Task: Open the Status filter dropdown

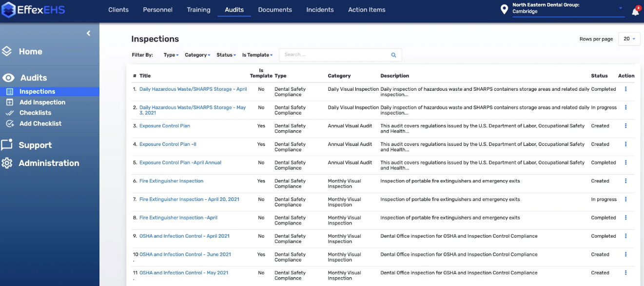Action: [x=226, y=55]
